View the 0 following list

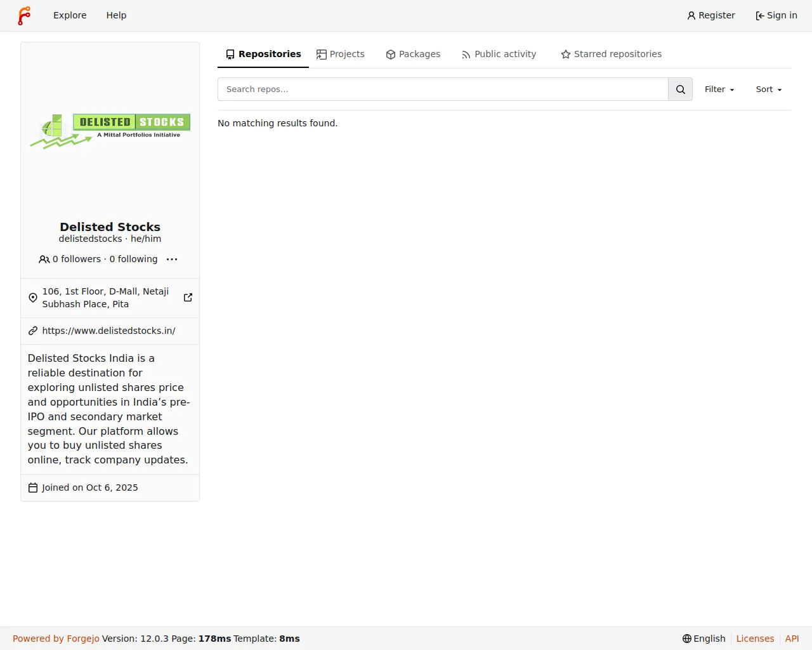click(x=133, y=259)
